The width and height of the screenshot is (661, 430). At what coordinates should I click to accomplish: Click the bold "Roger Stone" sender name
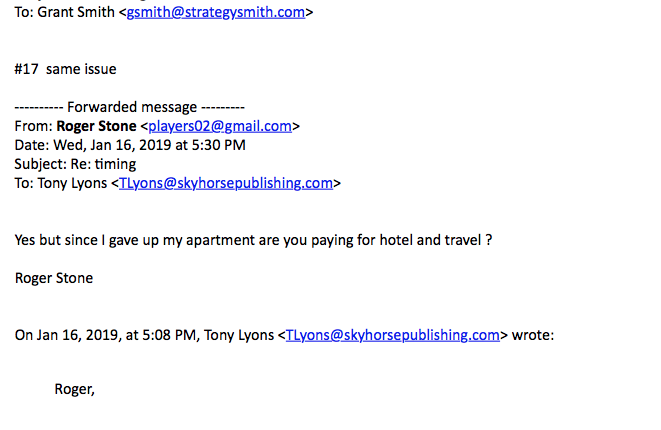click(x=97, y=126)
